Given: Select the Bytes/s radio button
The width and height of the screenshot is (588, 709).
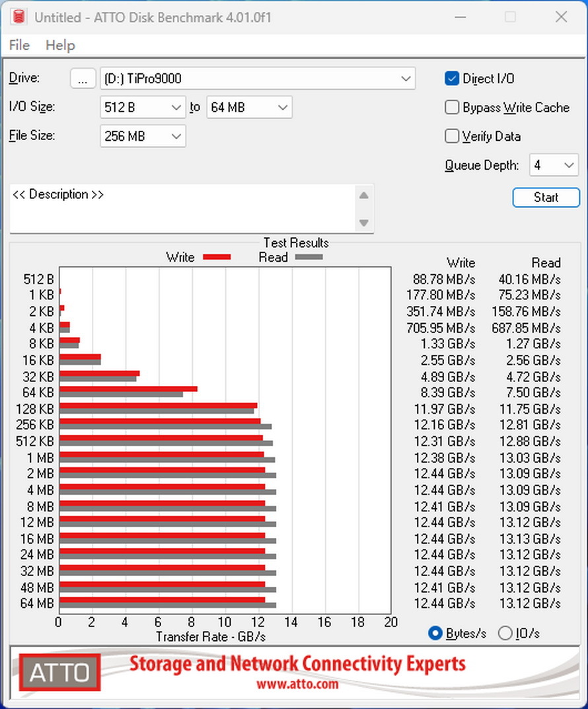Looking at the screenshot, I should pyautogui.click(x=435, y=634).
